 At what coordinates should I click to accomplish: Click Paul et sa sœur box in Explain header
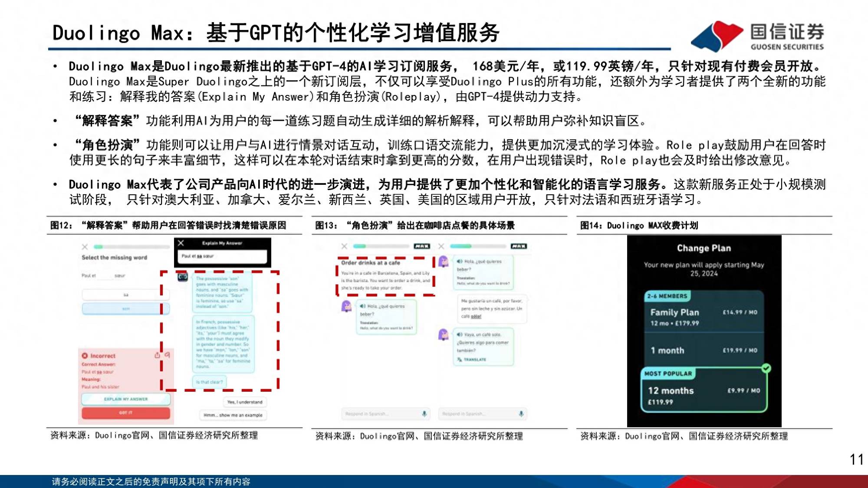[x=222, y=256]
